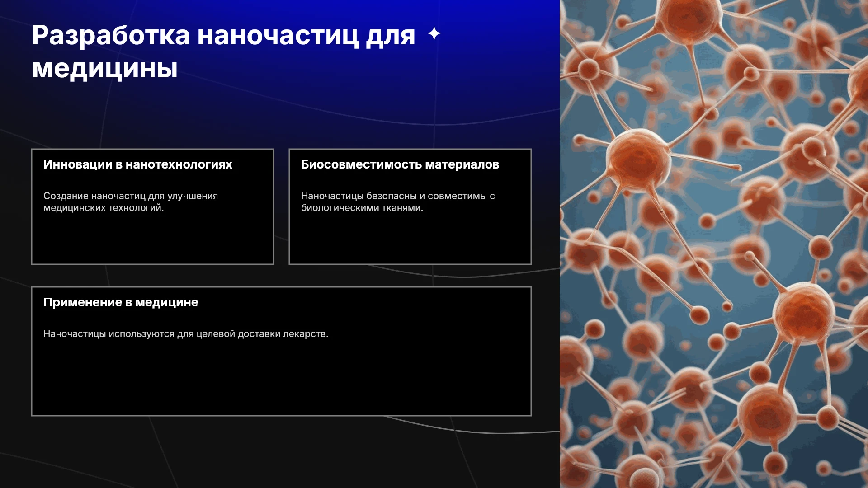The height and width of the screenshot is (488, 868).
Task: Click the nanoparticle molecule image on the right
Action: pos(714,244)
